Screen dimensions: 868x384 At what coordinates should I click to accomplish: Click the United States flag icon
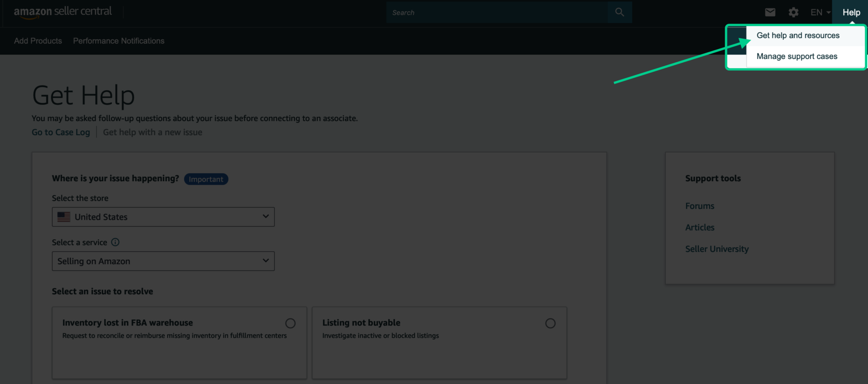coord(64,217)
